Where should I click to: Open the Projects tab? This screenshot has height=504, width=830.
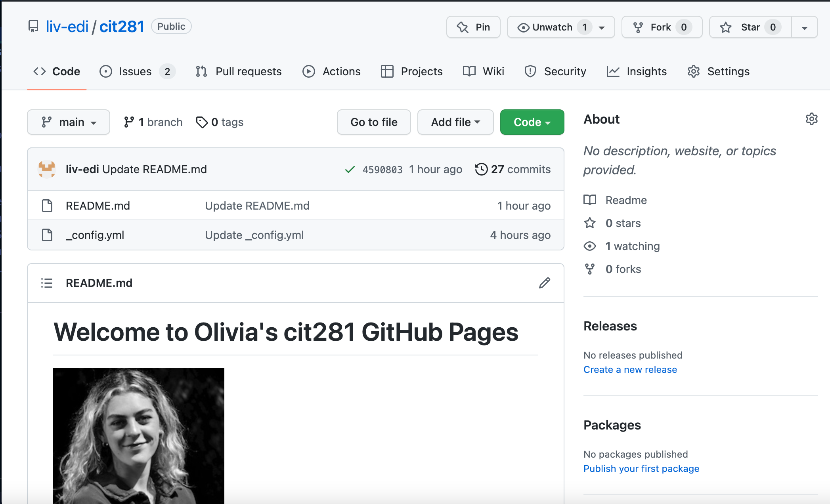(x=411, y=71)
